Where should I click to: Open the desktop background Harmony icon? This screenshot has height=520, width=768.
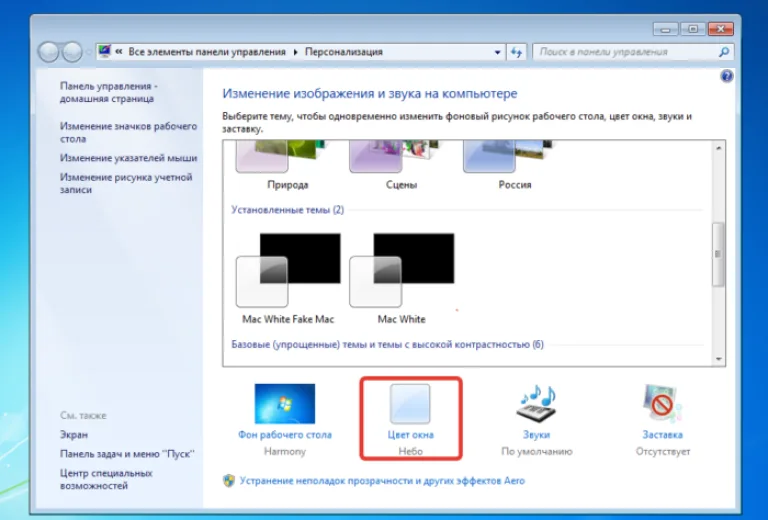(x=285, y=404)
